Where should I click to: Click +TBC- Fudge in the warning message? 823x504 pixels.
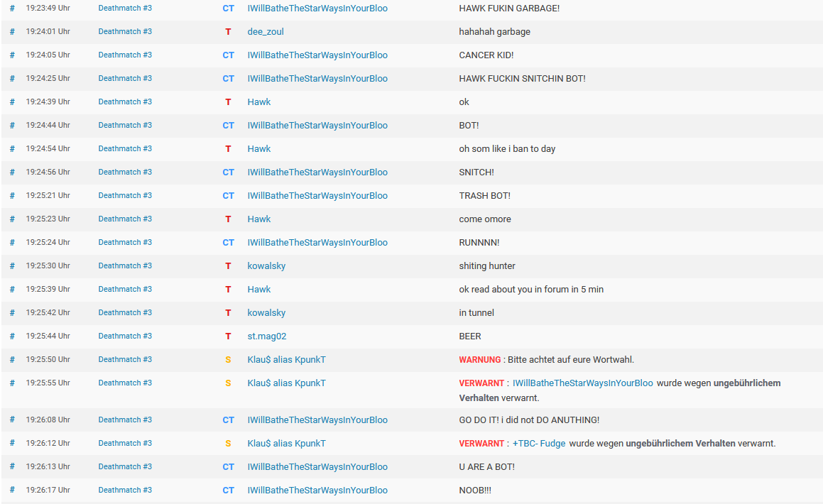(539, 444)
